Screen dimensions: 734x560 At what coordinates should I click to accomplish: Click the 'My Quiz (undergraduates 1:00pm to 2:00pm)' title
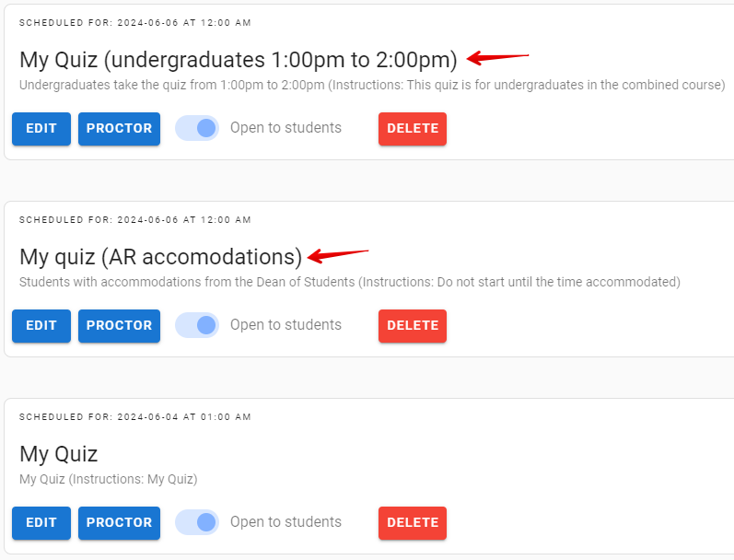point(238,60)
